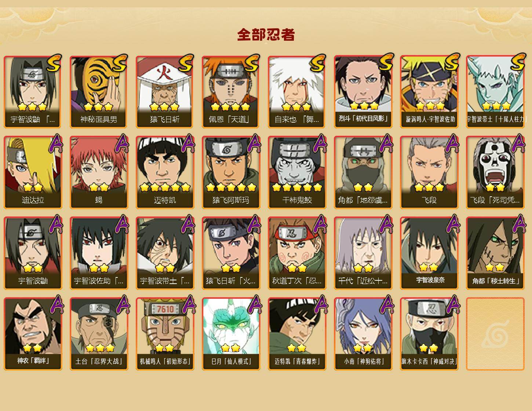Select the 烈斗「初代目风影」 card
The image size is (532, 411).
(x=363, y=92)
